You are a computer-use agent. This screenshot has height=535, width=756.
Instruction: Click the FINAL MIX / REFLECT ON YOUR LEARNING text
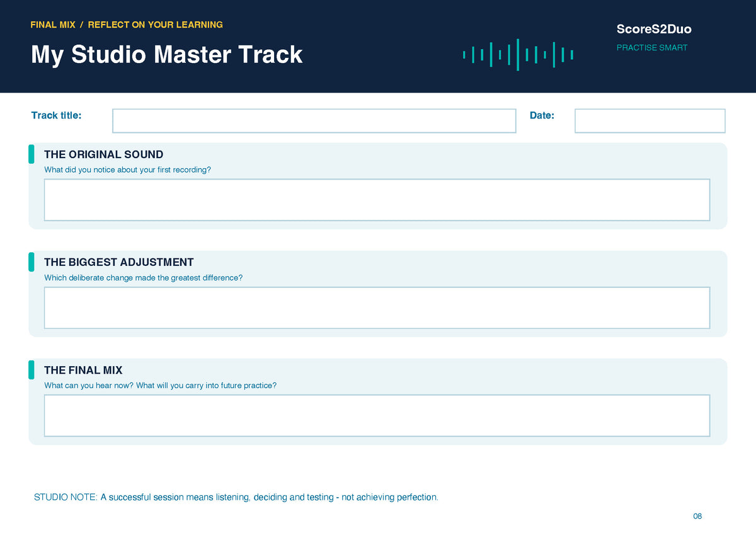click(x=127, y=25)
